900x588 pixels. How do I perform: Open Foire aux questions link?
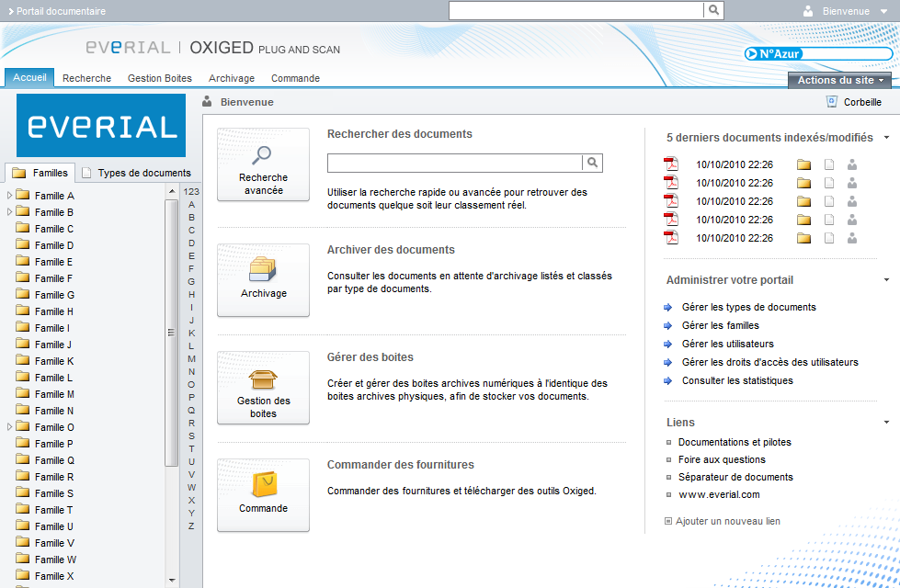coord(722,459)
